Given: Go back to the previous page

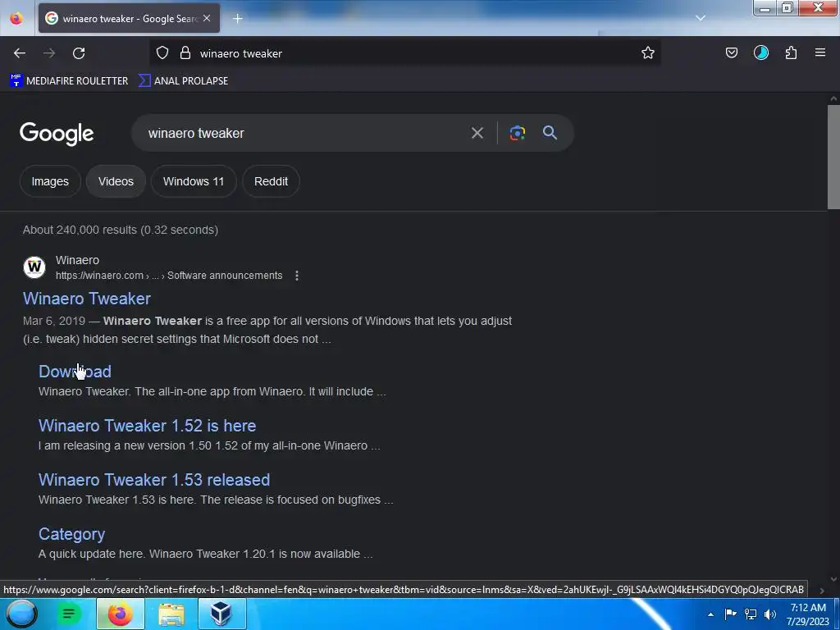Looking at the screenshot, I should coord(20,53).
